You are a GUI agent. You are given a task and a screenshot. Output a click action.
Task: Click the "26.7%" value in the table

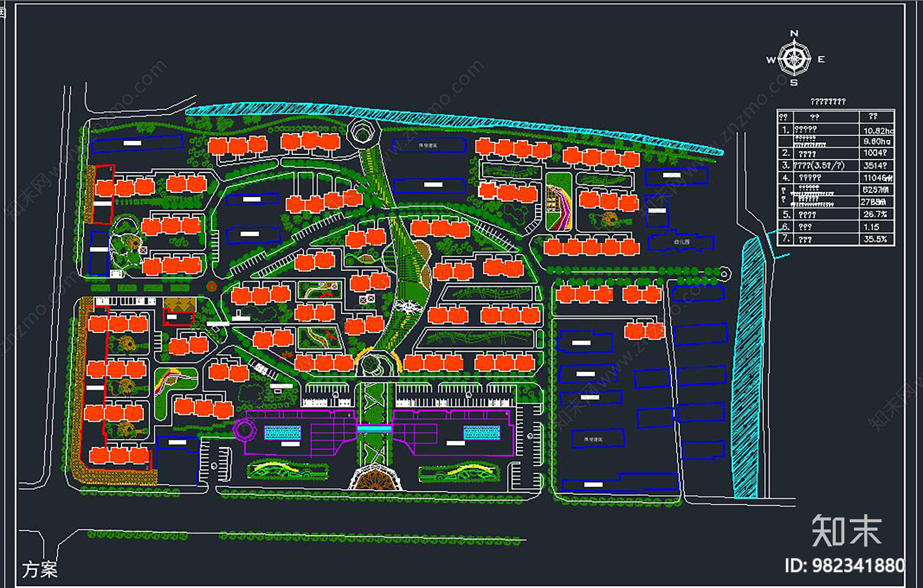[875, 214]
